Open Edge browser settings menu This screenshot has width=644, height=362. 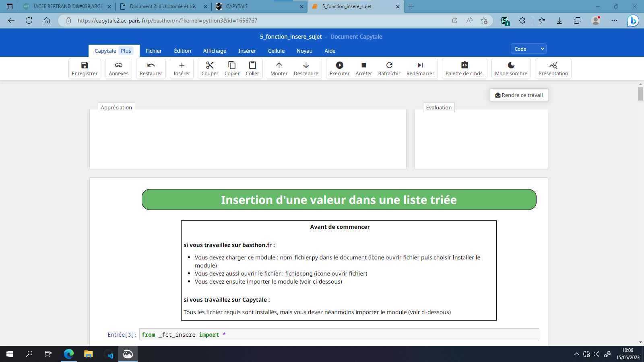[614, 21]
